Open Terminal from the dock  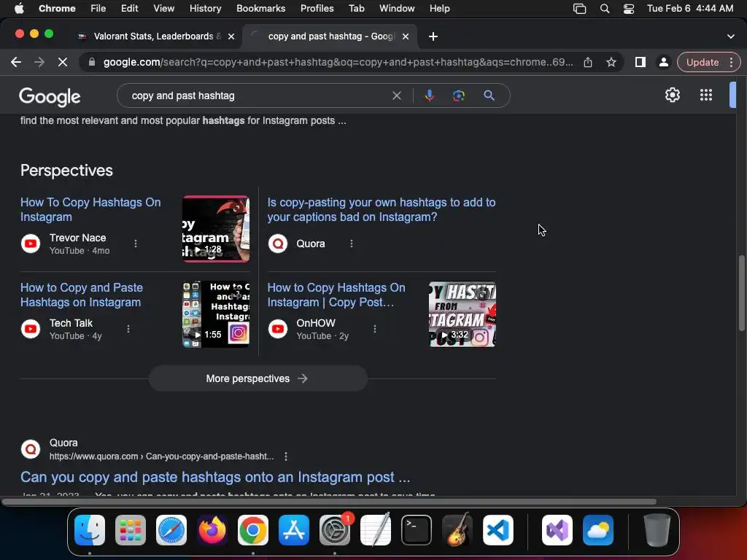point(417,530)
